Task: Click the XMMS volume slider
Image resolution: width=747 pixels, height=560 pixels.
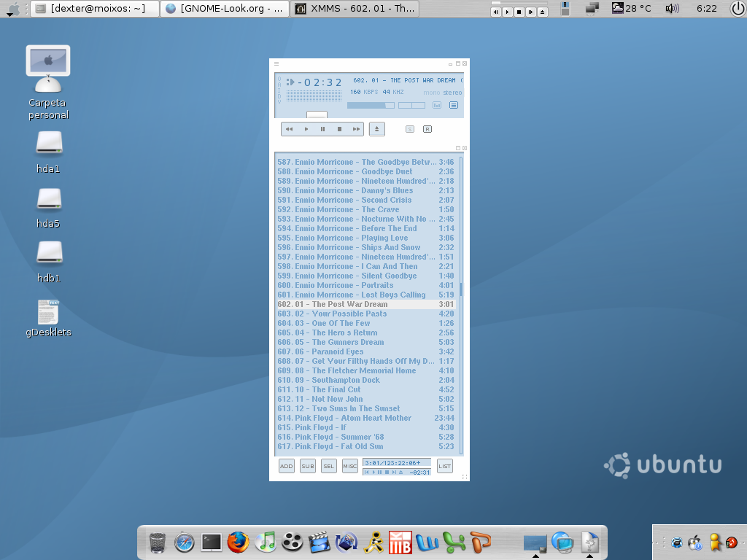Action: (x=371, y=105)
